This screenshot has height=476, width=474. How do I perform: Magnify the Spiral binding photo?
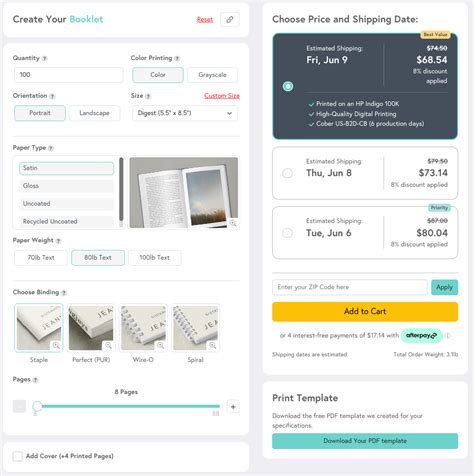(x=212, y=345)
